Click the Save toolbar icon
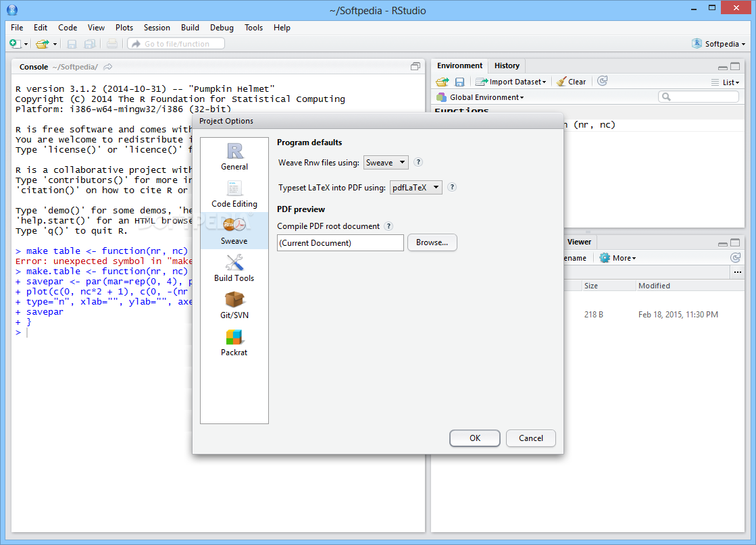Image resolution: width=756 pixels, height=545 pixels. 72,44
